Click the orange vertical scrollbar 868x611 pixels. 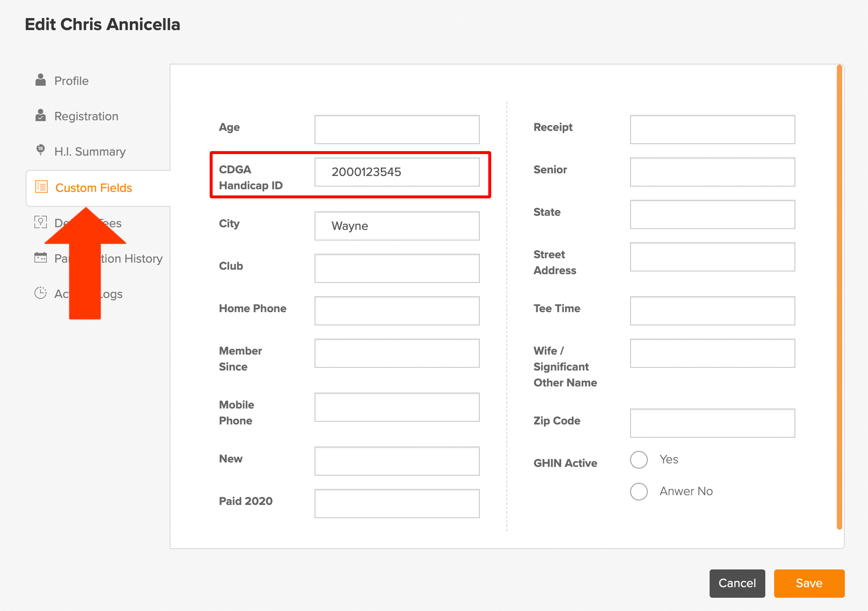[839, 297]
